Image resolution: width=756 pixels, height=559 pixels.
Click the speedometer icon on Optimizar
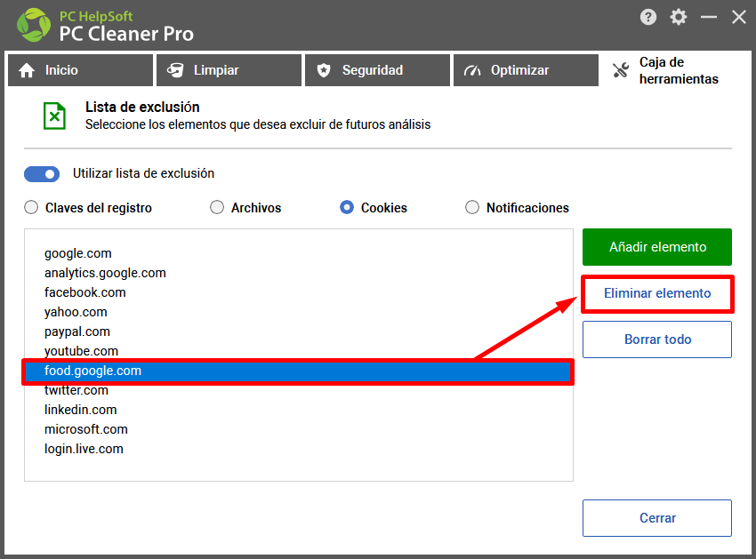click(472, 70)
